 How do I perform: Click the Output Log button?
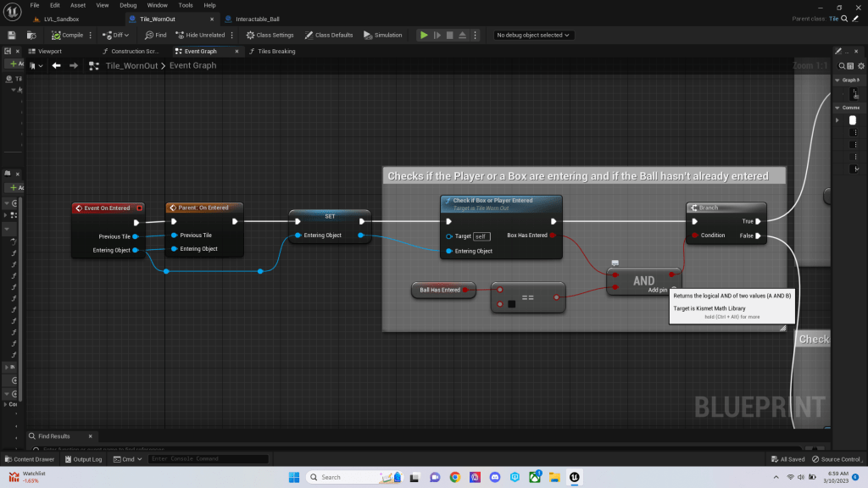click(x=83, y=459)
